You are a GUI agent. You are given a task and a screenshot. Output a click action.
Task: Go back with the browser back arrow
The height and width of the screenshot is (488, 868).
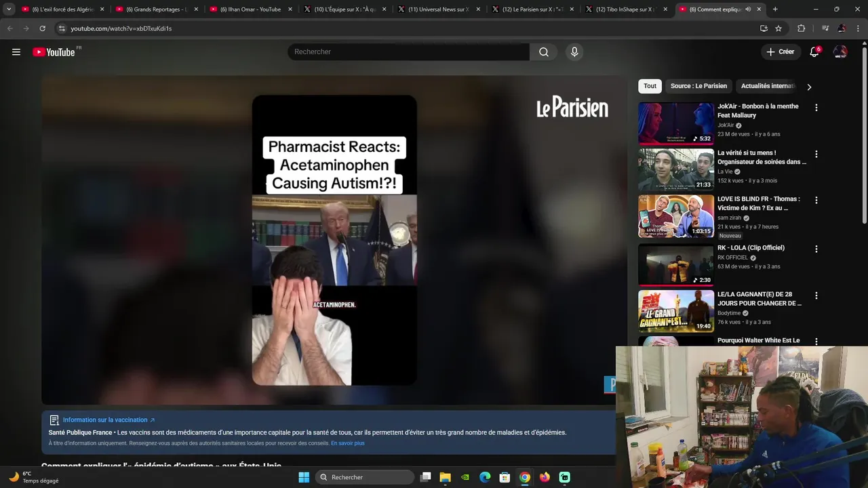coord(9,28)
